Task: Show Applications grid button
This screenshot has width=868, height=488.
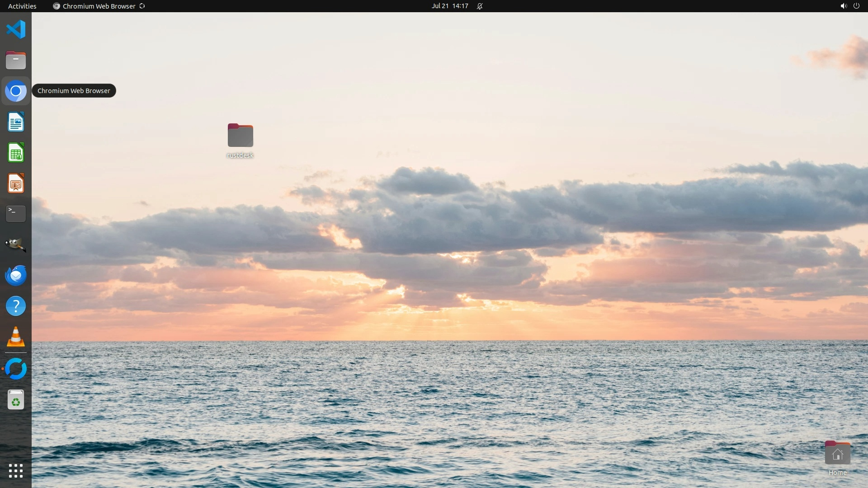Action: coord(16,471)
